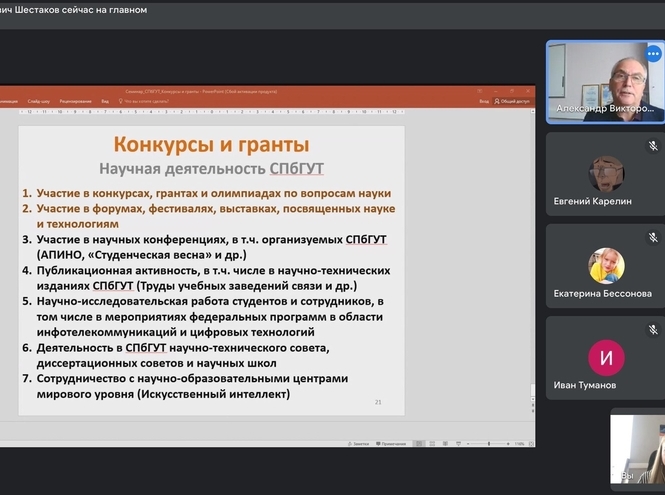Click the PowerPoint ribbon display options icon

(x=479, y=91)
